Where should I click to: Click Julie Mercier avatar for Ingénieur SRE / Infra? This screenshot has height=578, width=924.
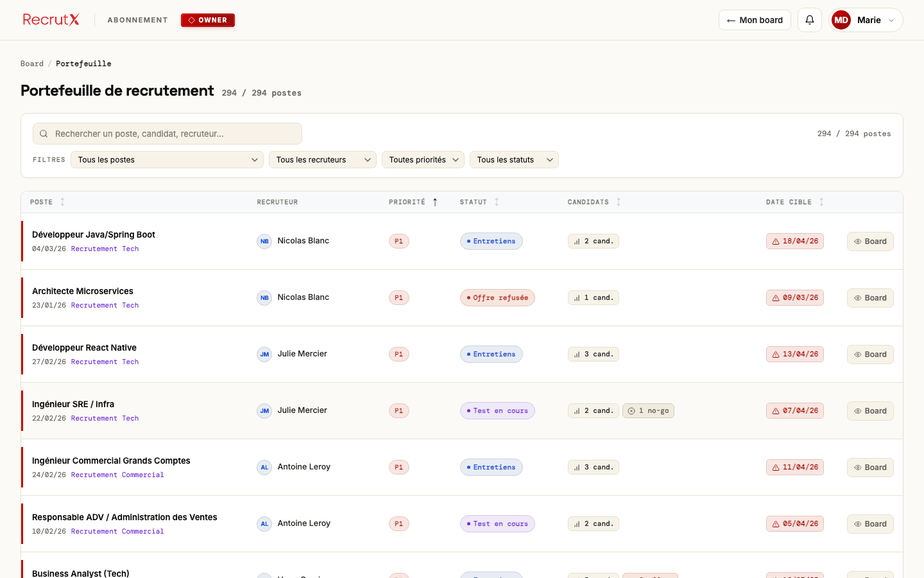[x=264, y=411]
